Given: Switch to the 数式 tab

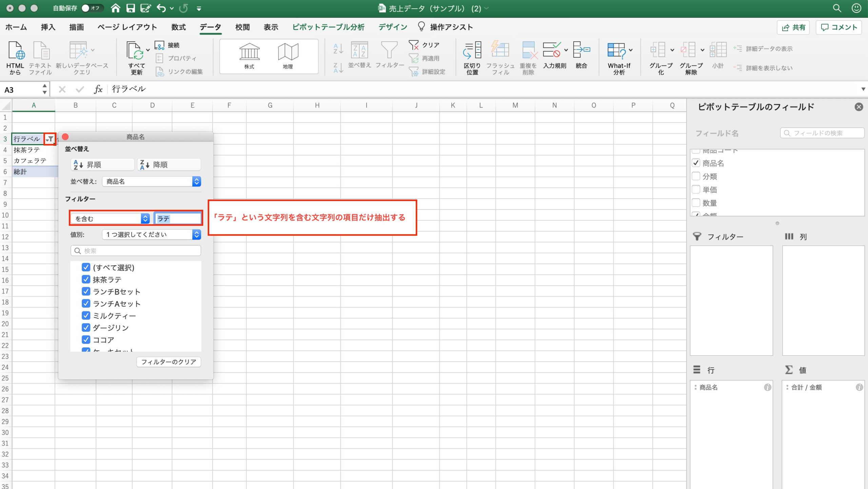Looking at the screenshot, I should pyautogui.click(x=178, y=27).
